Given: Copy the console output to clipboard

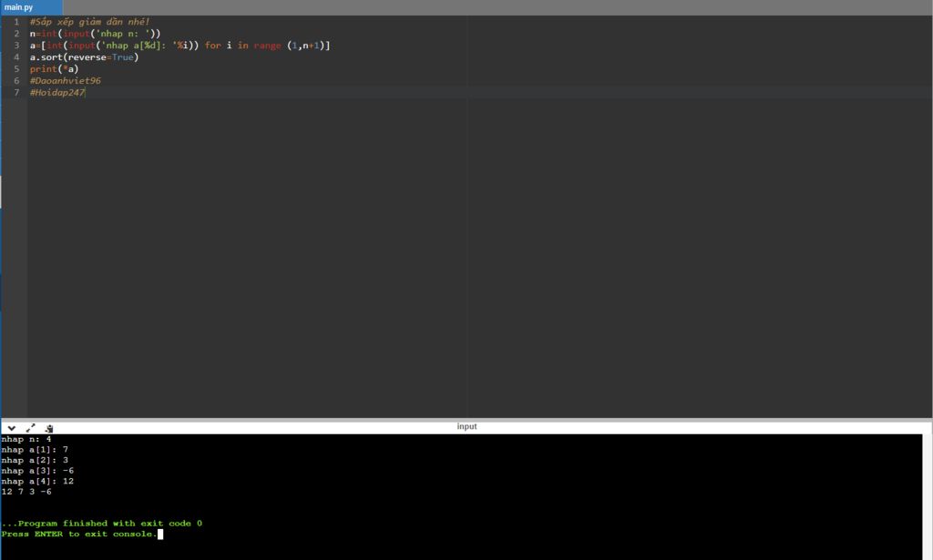Looking at the screenshot, I should click(x=49, y=428).
